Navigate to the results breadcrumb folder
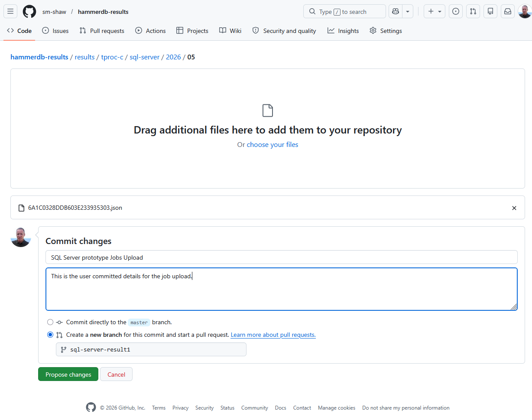532x420 pixels. point(84,57)
